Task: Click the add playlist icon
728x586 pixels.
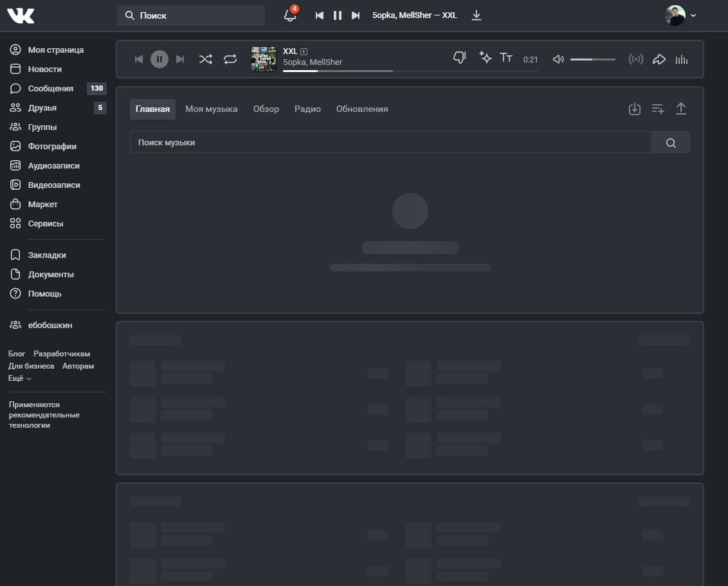Action: click(x=658, y=109)
